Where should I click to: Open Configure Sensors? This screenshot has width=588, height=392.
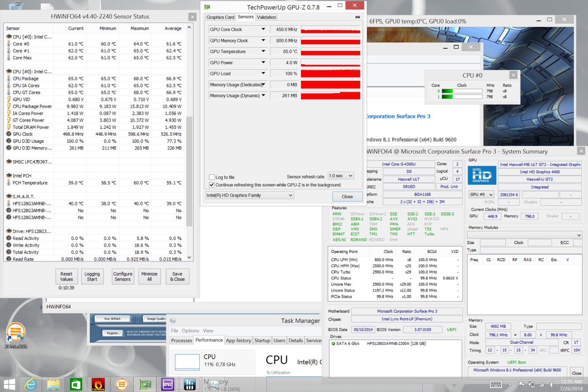tap(123, 276)
